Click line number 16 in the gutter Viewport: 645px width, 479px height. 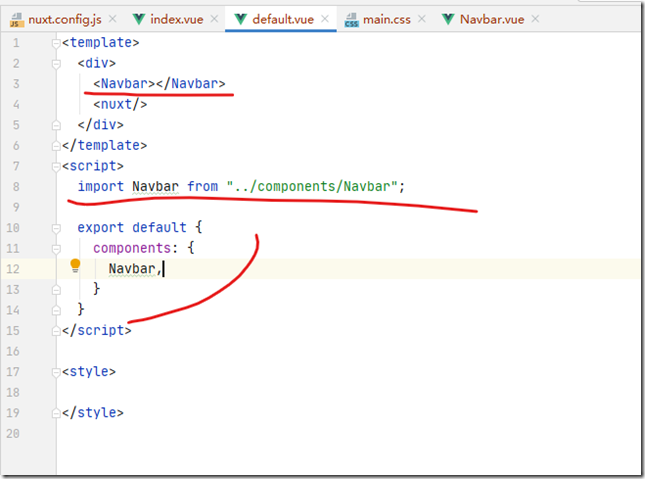point(13,351)
